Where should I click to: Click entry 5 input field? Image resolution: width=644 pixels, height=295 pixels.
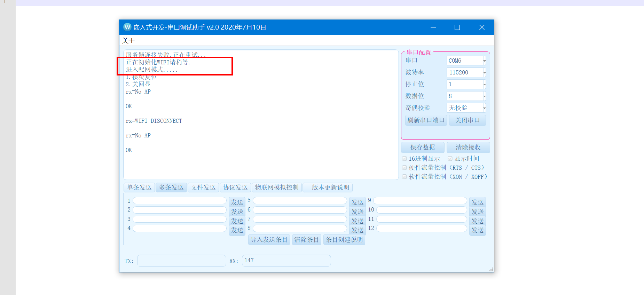pyautogui.click(x=300, y=201)
